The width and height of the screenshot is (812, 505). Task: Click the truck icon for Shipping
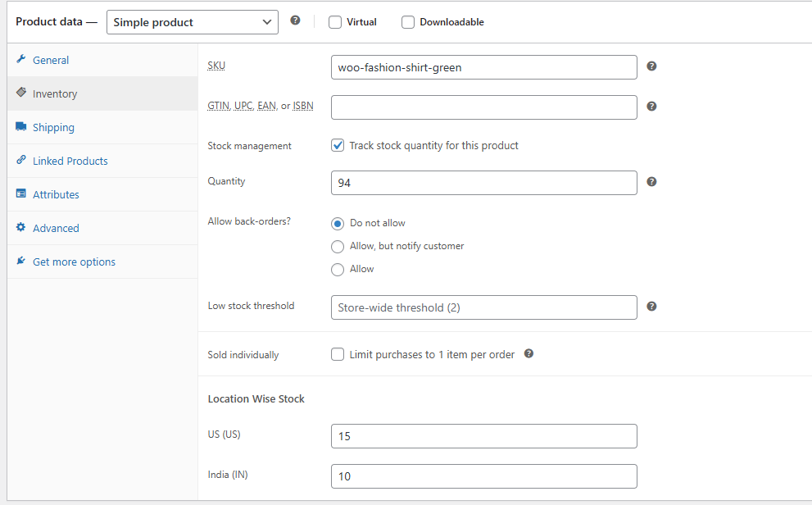(20, 127)
